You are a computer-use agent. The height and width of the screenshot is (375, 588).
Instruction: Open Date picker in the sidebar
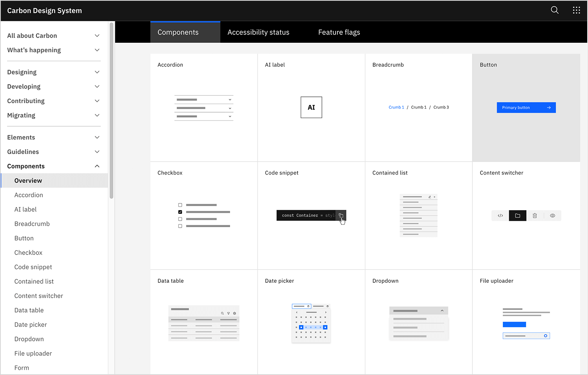pyautogui.click(x=31, y=325)
